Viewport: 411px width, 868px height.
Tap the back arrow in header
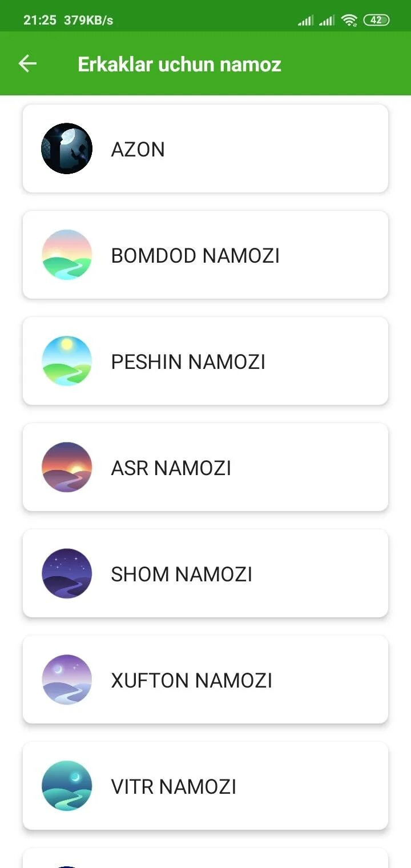27,64
